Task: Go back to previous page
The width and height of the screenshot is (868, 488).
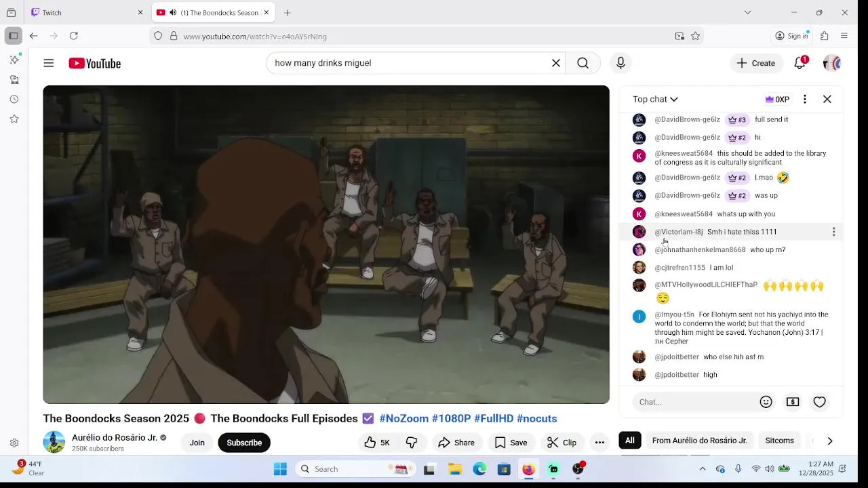Action: click(34, 36)
